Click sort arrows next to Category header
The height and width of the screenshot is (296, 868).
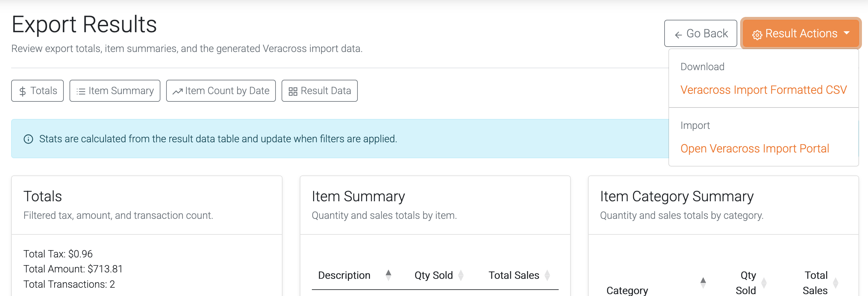(703, 283)
